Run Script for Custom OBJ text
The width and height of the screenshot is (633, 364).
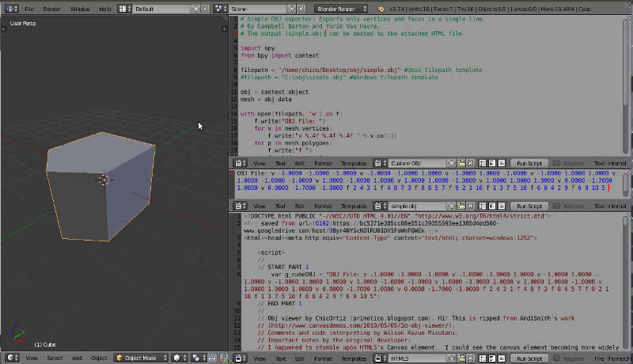coord(529,163)
